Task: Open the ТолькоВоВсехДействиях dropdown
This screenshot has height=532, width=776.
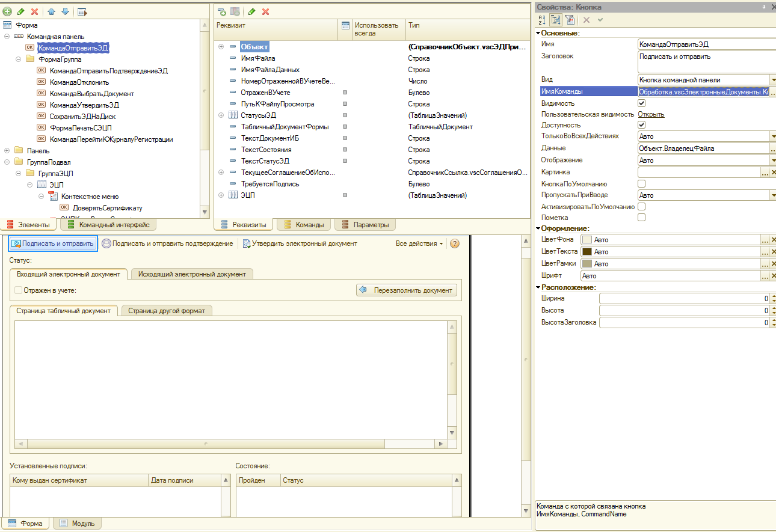Action: click(x=772, y=136)
